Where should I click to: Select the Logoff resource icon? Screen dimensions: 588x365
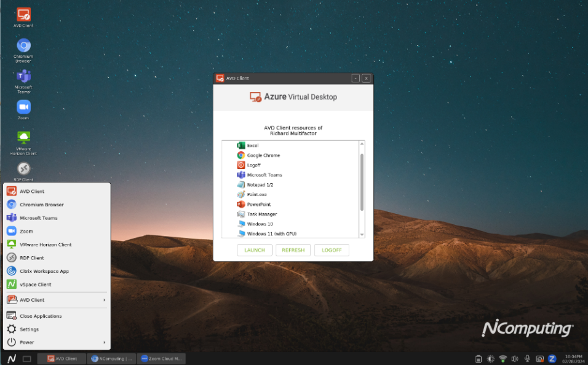point(240,165)
